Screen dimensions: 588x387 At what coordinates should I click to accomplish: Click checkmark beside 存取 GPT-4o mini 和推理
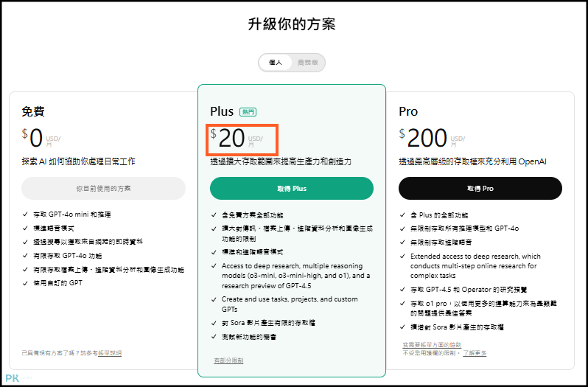point(25,215)
